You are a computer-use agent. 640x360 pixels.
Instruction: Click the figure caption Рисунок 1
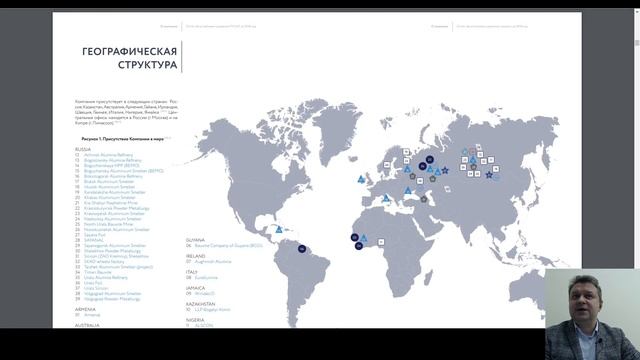(x=123, y=139)
